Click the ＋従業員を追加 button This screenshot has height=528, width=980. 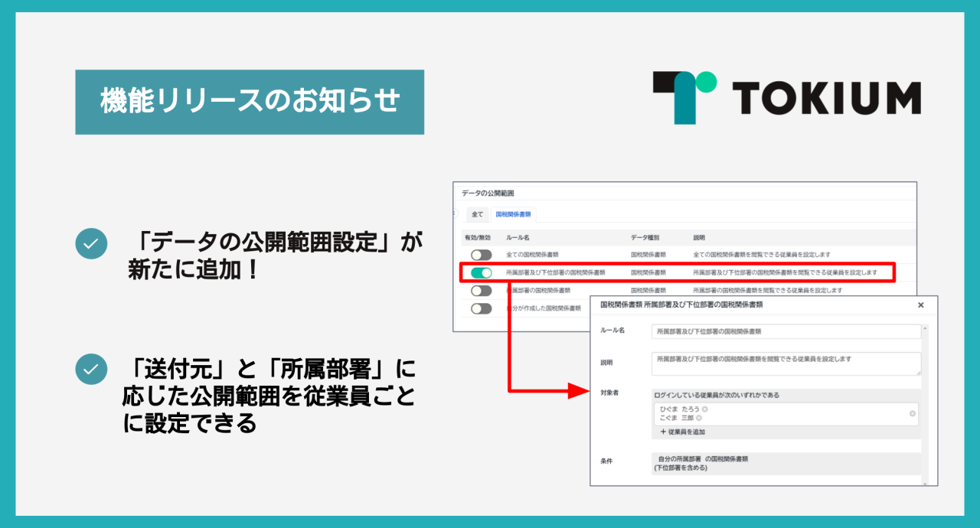[682, 432]
